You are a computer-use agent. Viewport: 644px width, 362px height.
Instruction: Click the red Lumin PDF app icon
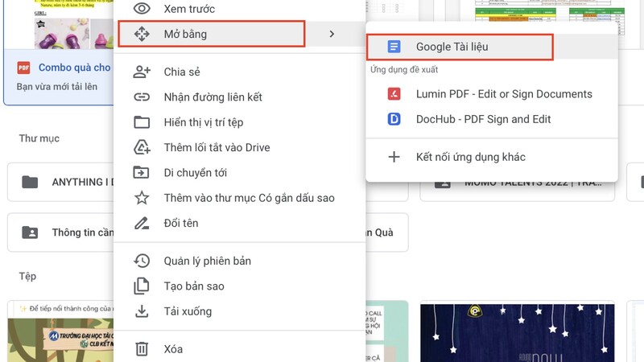tap(394, 94)
